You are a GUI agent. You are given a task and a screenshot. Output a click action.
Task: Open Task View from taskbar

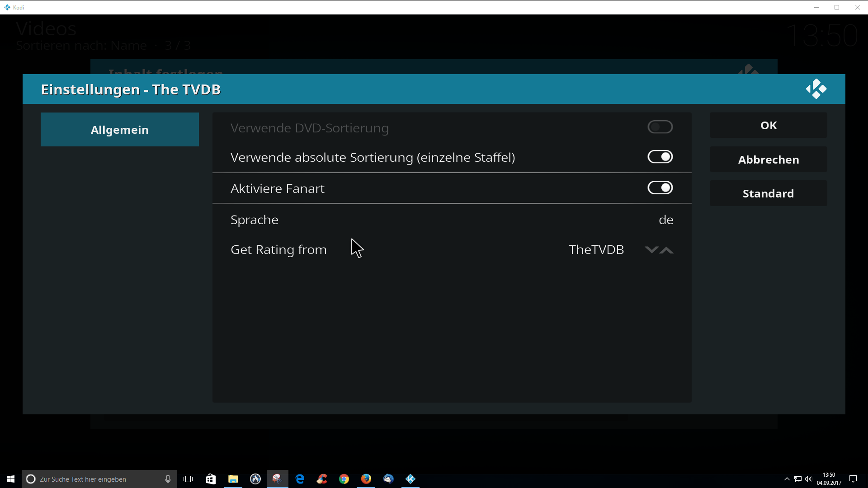coord(188,479)
